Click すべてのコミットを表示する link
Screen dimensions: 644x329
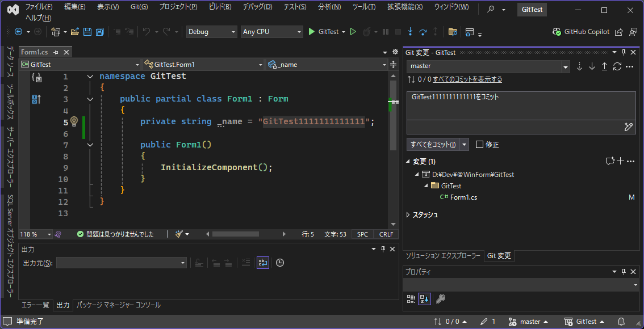point(467,79)
